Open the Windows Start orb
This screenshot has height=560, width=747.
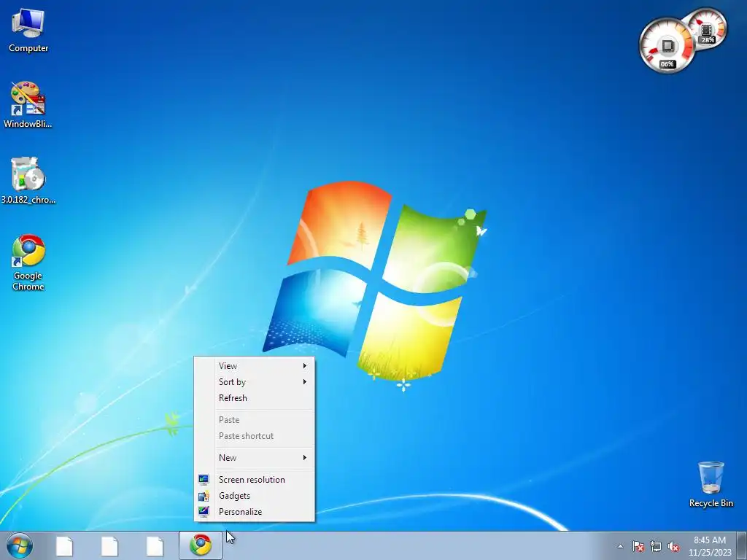20,545
